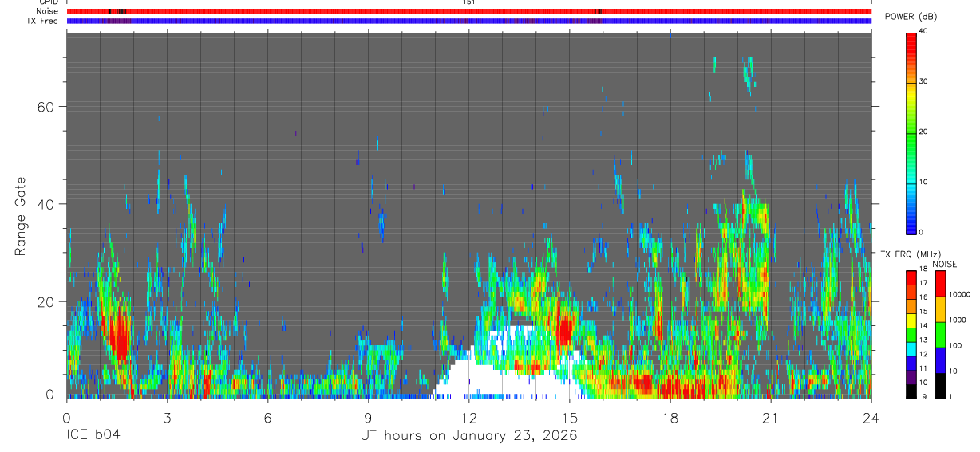Screen dimensions: 980x452
Task: Select the cyan 12 MHz band in the TX FRQ bar
Action: [911, 348]
